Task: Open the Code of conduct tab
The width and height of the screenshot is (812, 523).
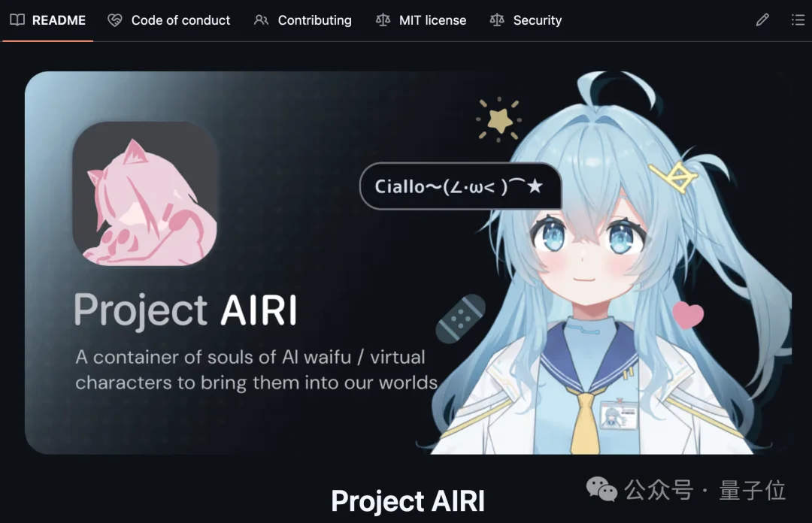Action: click(169, 20)
